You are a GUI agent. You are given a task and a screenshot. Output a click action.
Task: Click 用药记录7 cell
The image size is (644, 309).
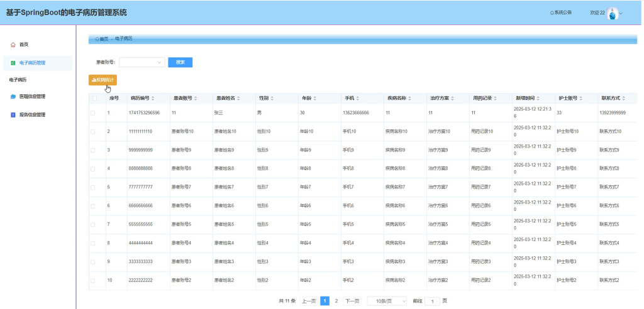pos(480,188)
